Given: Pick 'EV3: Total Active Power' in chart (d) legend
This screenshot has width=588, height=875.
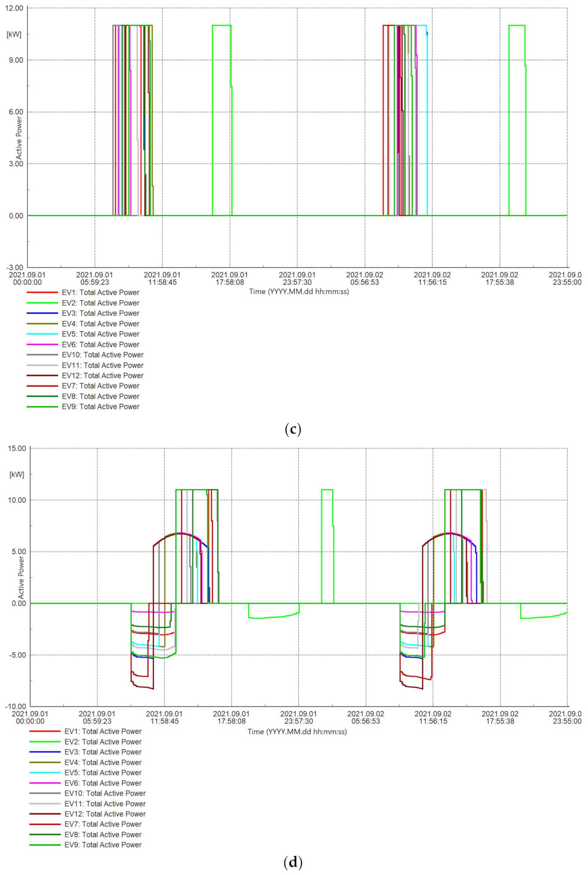Looking at the screenshot, I should tap(103, 752).
